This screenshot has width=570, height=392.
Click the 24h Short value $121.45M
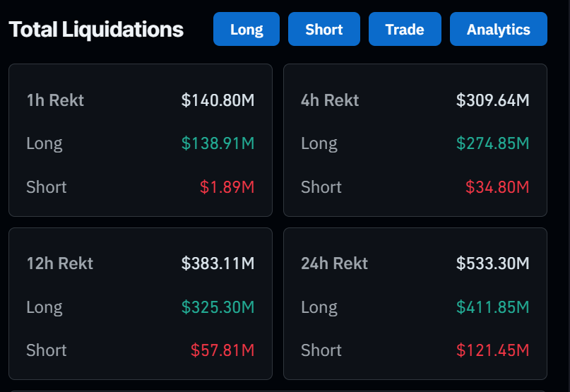click(x=492, y=350)
